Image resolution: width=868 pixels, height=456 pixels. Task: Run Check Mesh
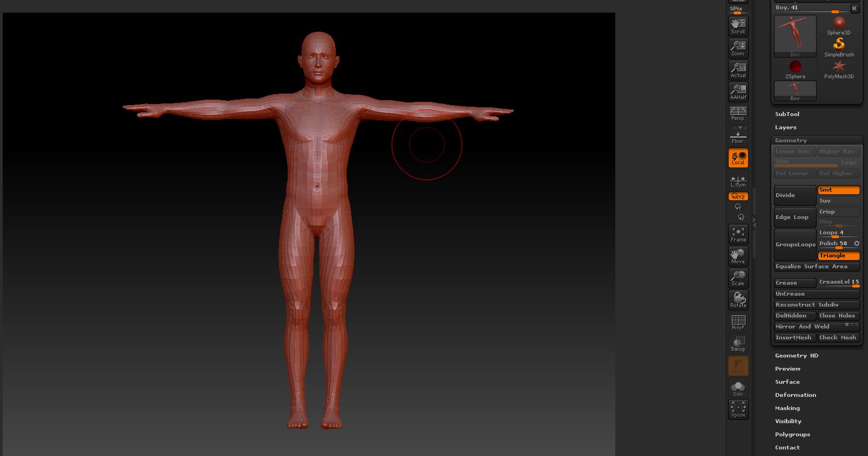tap(838, 338)
